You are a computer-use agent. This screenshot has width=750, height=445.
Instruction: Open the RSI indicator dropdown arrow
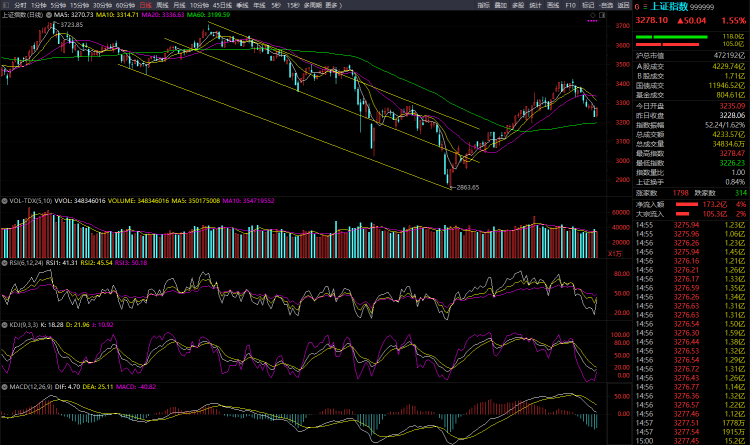3,262
